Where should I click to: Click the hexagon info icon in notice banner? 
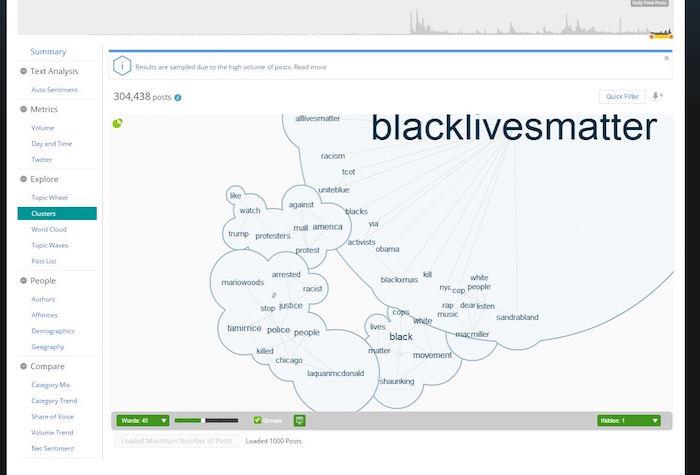pyautogui.click(x=122, y=66)
